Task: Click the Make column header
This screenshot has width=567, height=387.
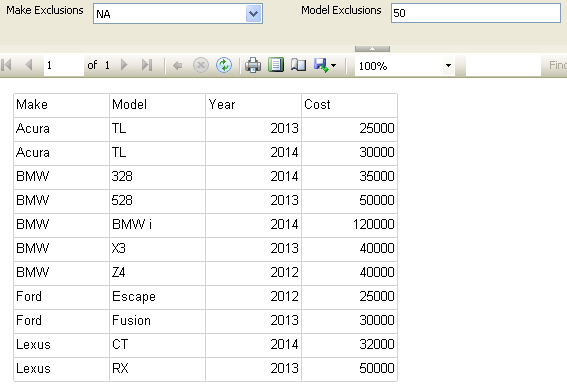Action: pyautogui.click(x=61, y=105)
